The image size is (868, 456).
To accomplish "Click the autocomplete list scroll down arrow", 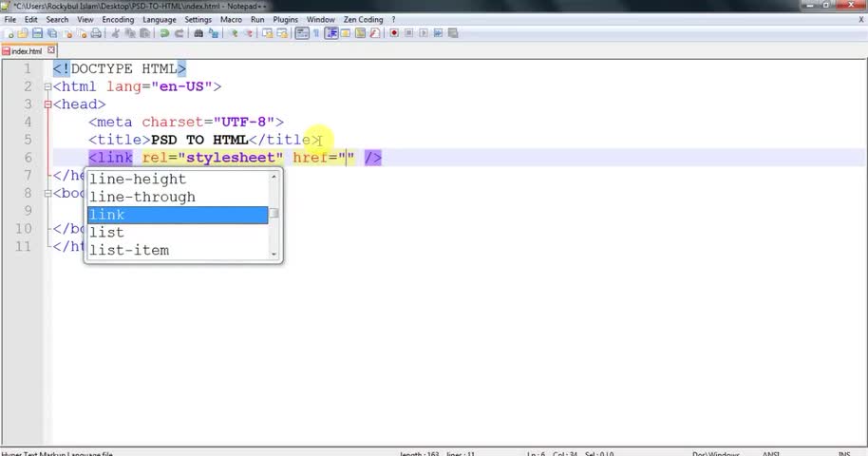I will (274, 255).
